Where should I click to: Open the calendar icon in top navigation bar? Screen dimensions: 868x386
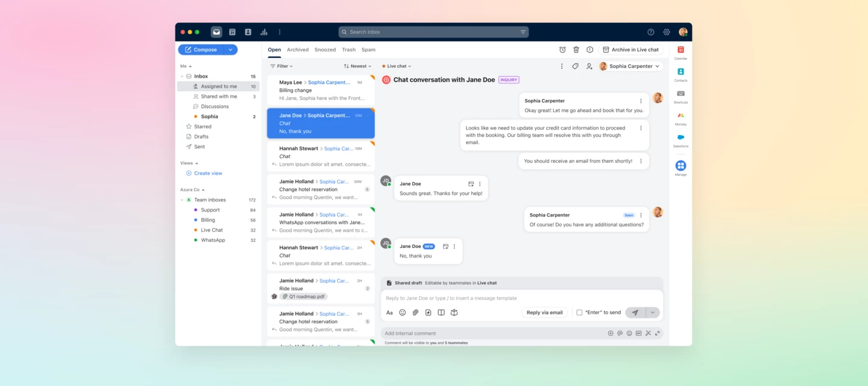tap(232, 32)
